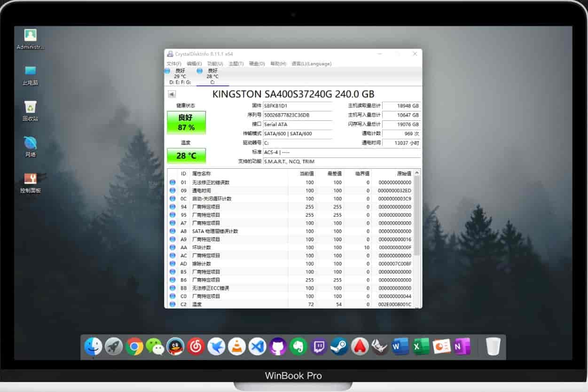Open the 硬盘(D) menu

coord(257,63)
